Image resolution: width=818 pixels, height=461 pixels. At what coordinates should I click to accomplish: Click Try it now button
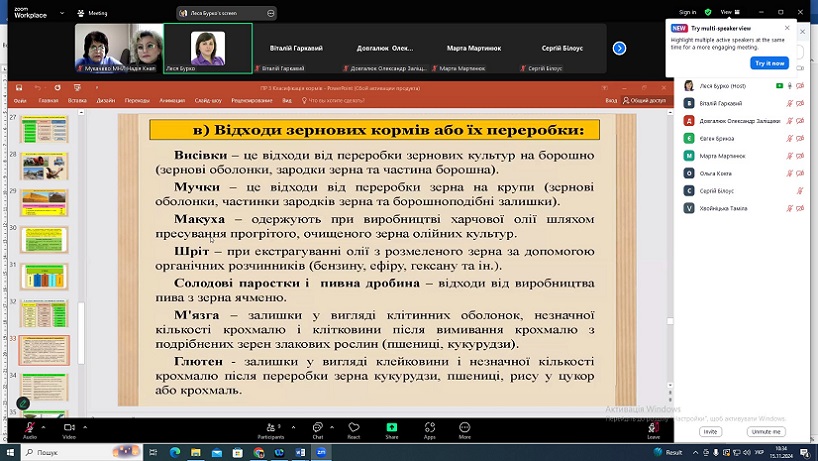pos(769,63)
